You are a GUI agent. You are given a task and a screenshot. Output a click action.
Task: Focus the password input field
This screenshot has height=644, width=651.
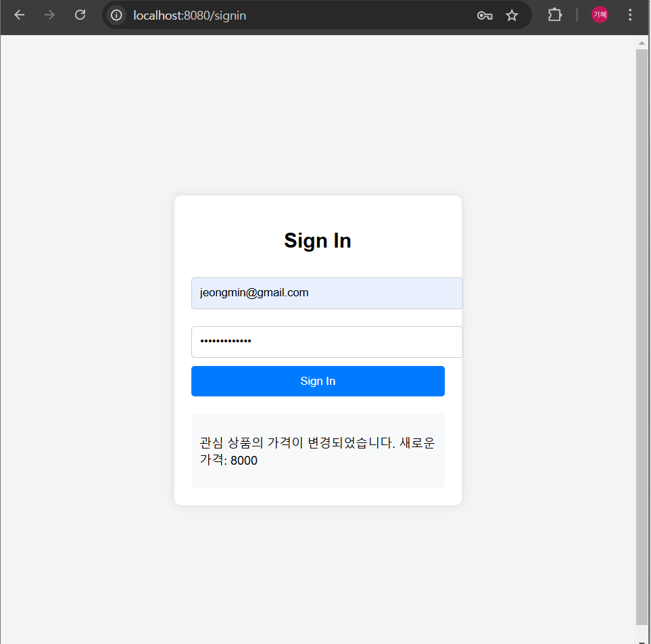pyautogui.click(x=327, y=342)
